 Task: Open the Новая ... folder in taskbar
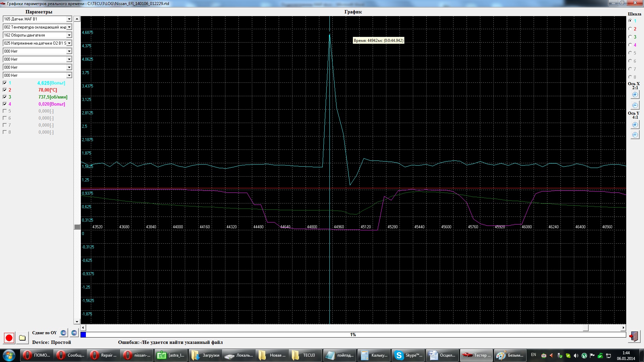coord(273,355)
